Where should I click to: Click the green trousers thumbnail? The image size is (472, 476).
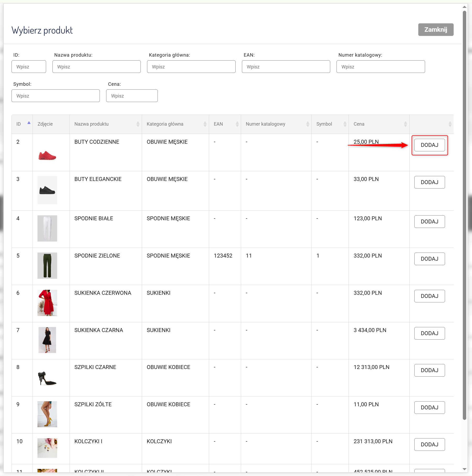pos(47,265)
